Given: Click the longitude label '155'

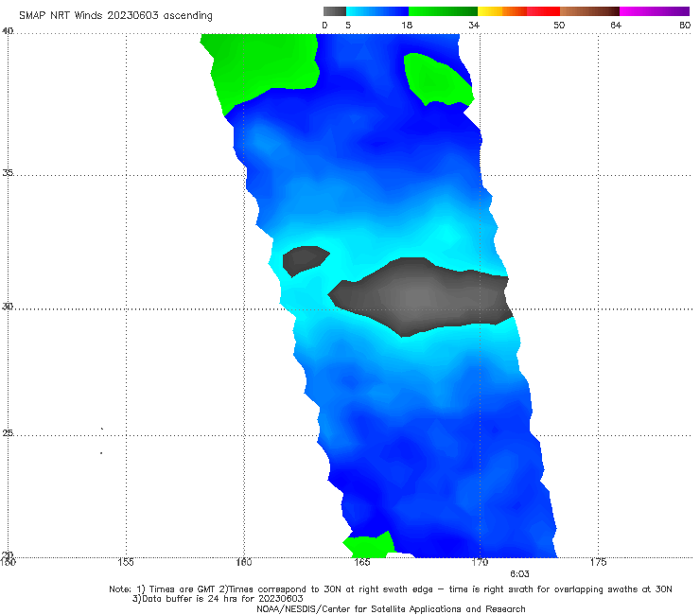Looking at the screenshot, I should 126,562.
